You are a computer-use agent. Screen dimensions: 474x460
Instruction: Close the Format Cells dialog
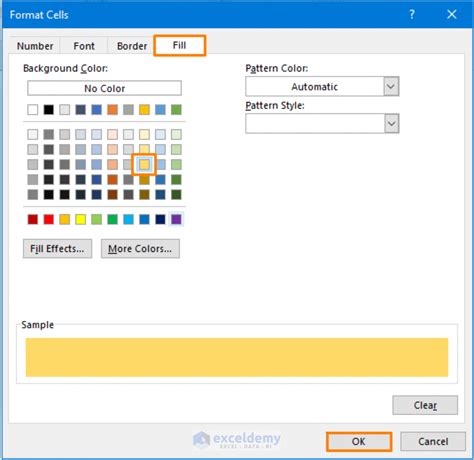pos(452,14)
